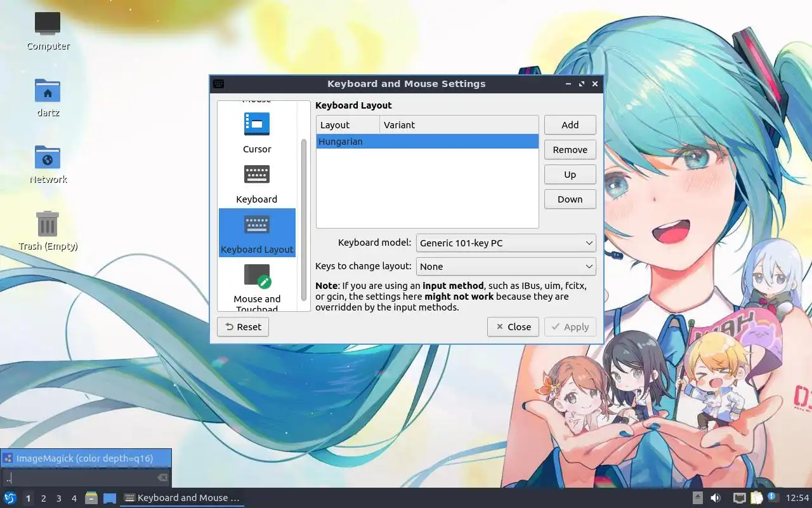Click the Layout column header

pyautogui.click(x=348, y=124)
